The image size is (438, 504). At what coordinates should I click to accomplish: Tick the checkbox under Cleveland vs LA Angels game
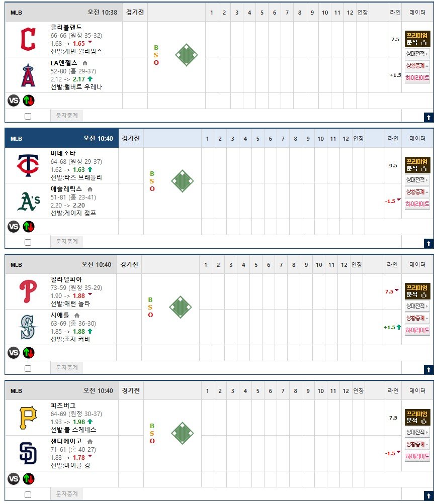(x=28, y=117)
